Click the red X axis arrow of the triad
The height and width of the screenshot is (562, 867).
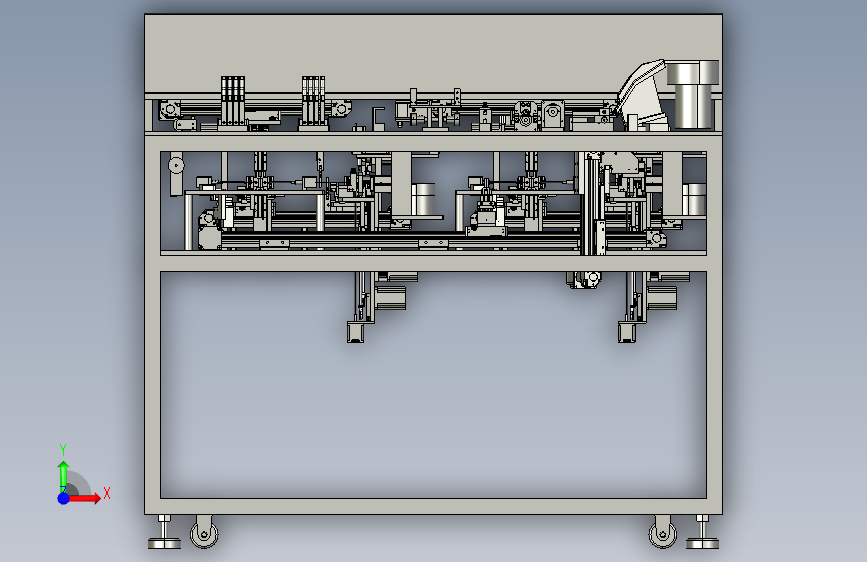point(84,498)
